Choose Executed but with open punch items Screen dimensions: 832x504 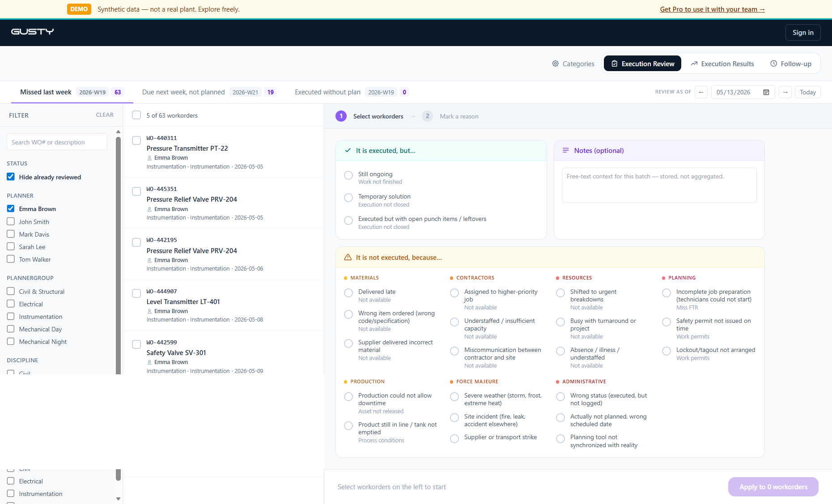tap(348, 220)
